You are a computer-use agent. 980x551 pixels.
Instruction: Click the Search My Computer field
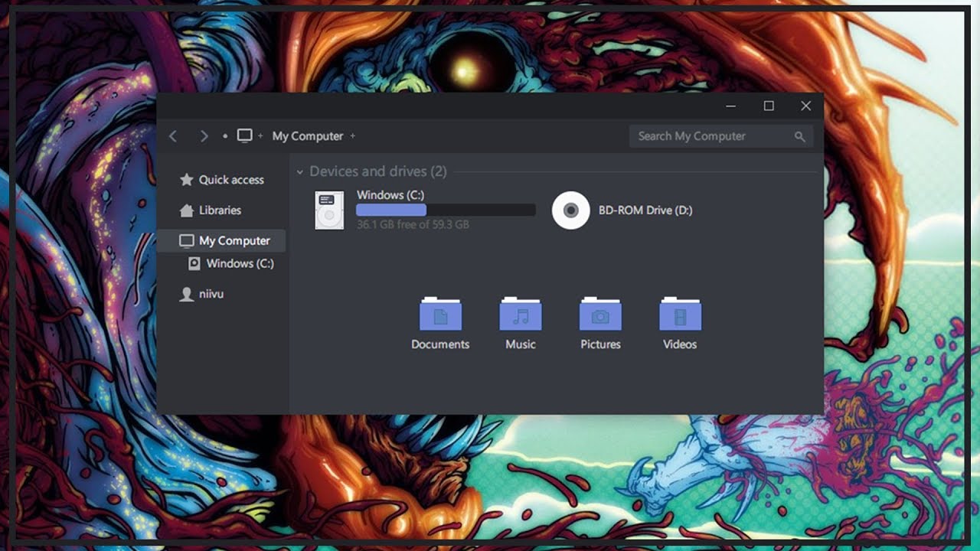click(721, 136)
